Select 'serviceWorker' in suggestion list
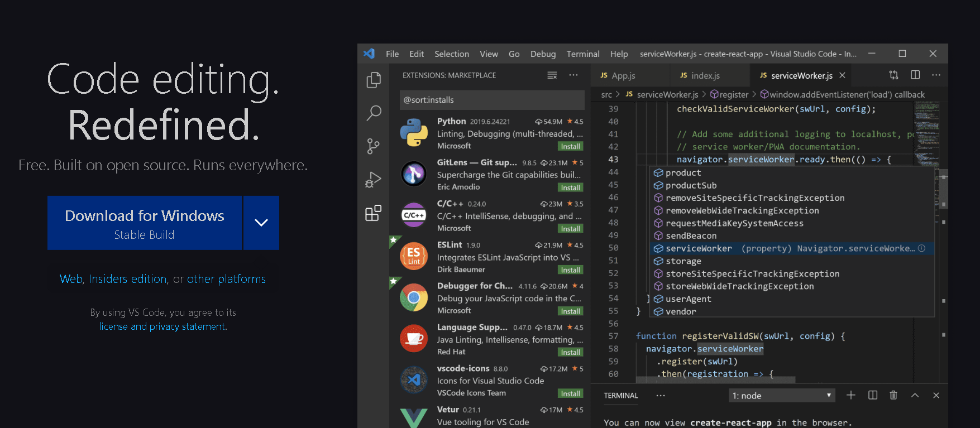 (792, 248)
